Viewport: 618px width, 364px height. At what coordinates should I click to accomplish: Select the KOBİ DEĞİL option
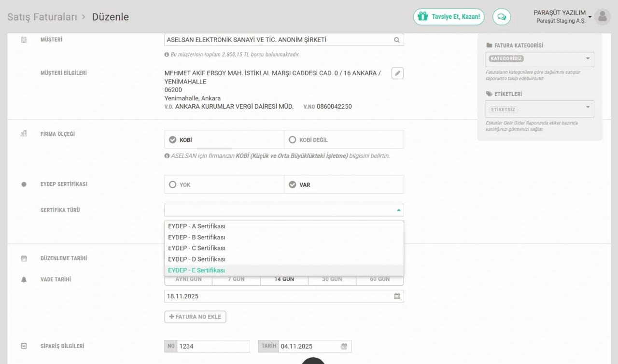[x=293, y=140]
